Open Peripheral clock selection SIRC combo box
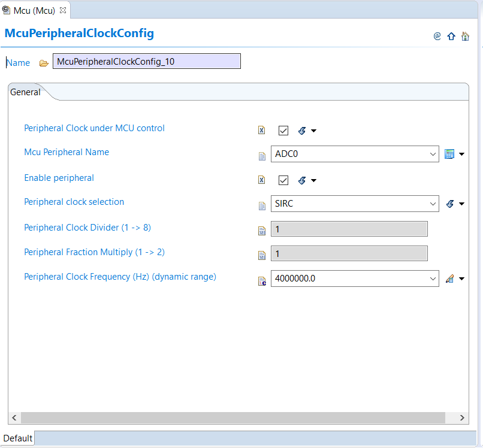The image size is (483, 448). [355, 204]
